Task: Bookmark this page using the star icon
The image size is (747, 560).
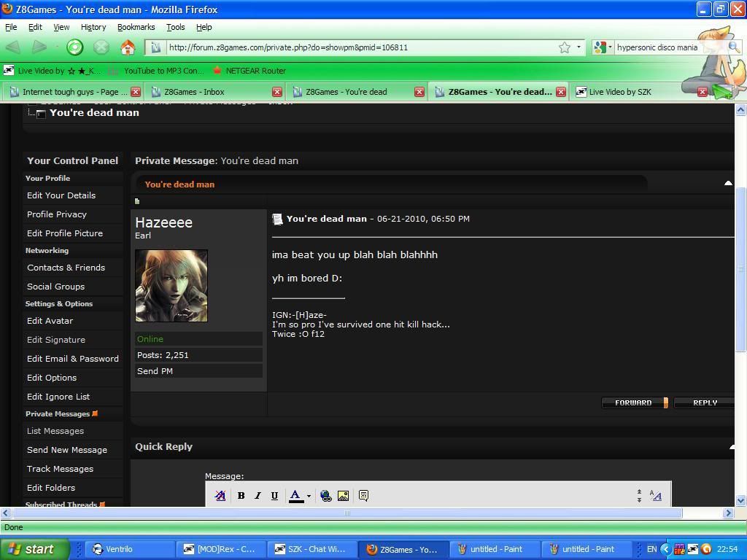Action: (565, 47)
